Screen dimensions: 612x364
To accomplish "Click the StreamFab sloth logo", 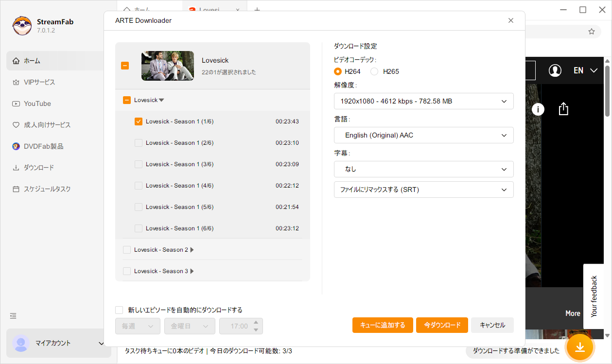I will [x=22, y=26].
